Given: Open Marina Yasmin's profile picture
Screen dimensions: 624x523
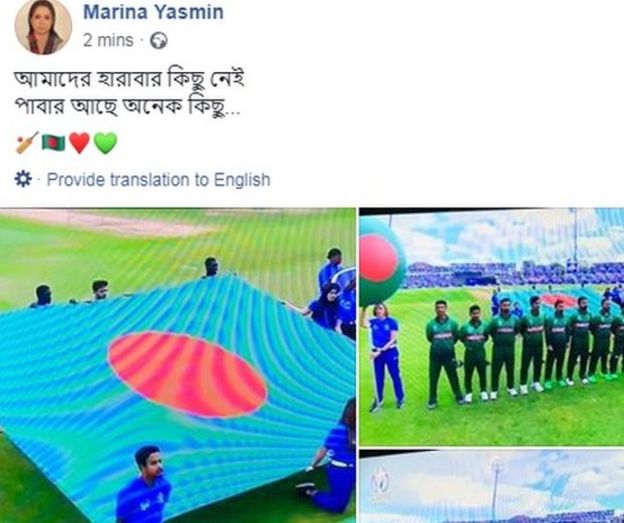Looking at the screenshot, I should click(43, 26).
